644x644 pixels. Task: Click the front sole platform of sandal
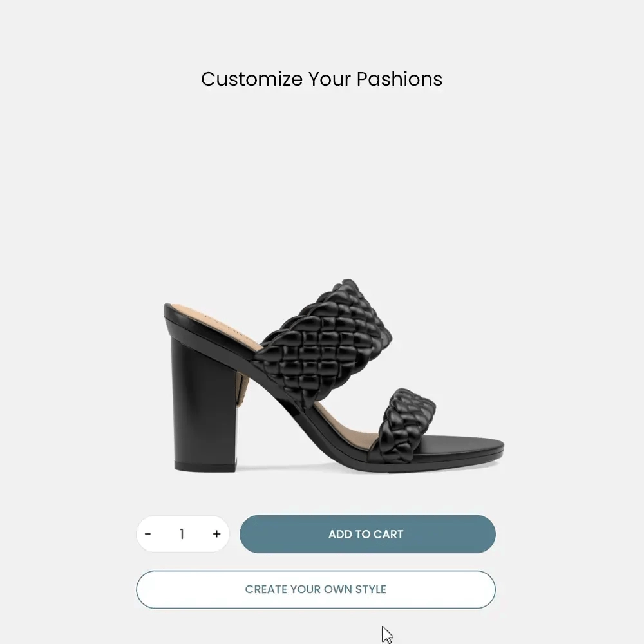[460, 450]
